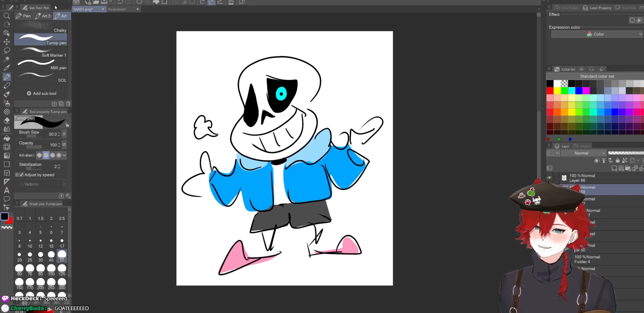Screen dimensions: 644x313
Task: Switch to Illustration canvas tab
Action: pos(124,9)
